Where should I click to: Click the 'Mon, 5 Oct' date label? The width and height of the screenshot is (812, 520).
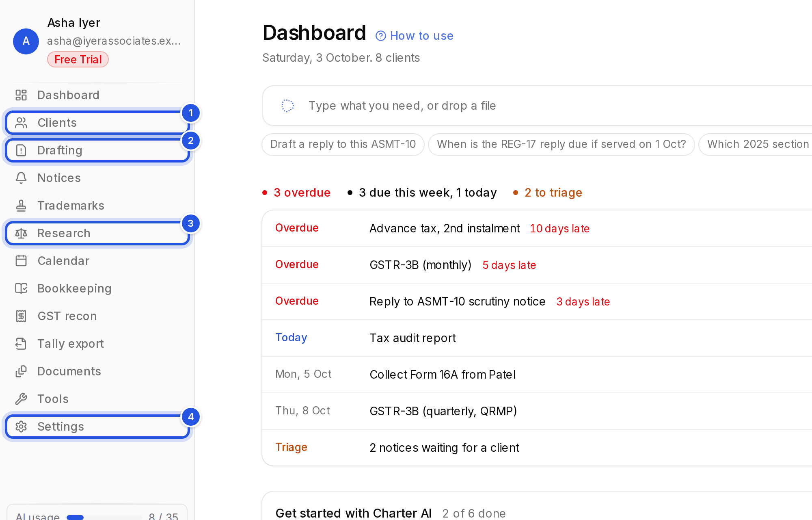(x=303, y=374)
